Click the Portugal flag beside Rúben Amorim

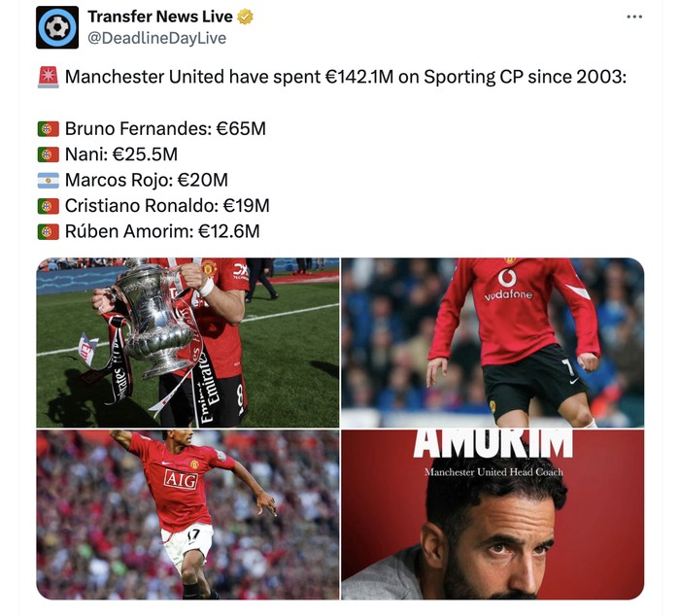(49, 231)
